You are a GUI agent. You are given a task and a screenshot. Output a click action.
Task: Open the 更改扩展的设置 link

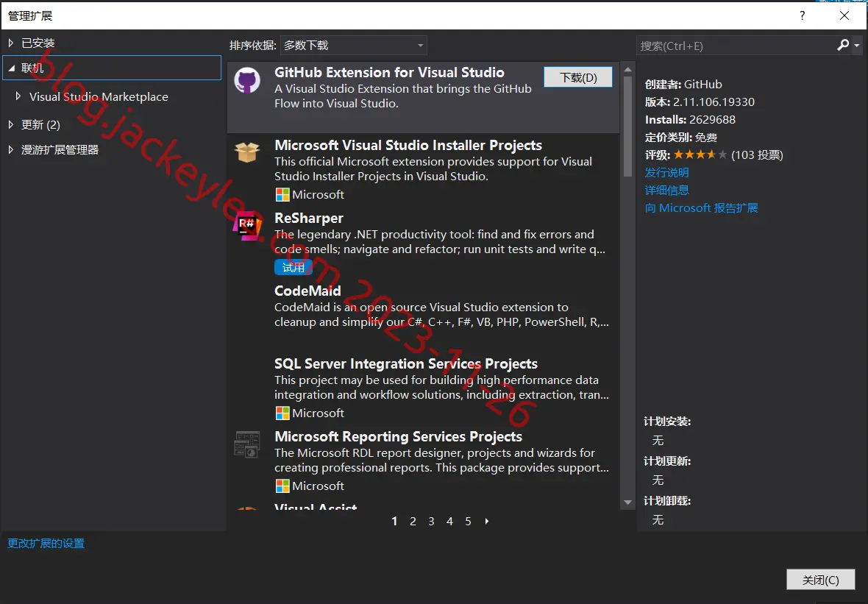pyautogui.click(x=46, y=543)
